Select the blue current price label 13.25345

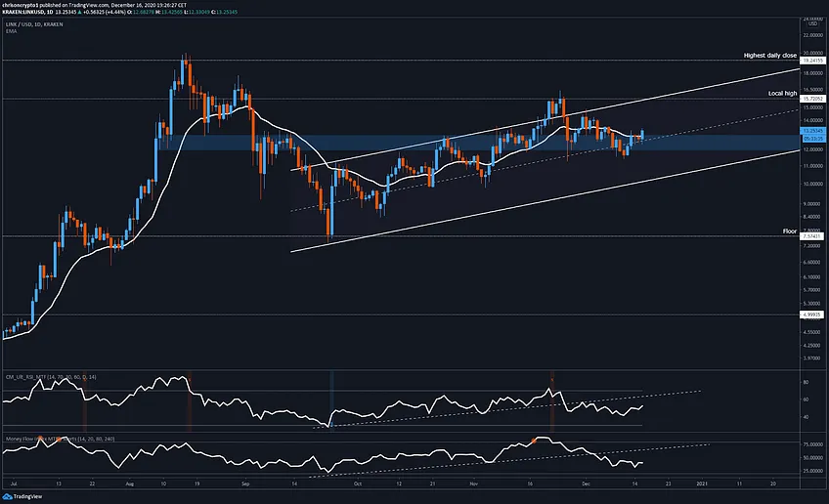812,131
